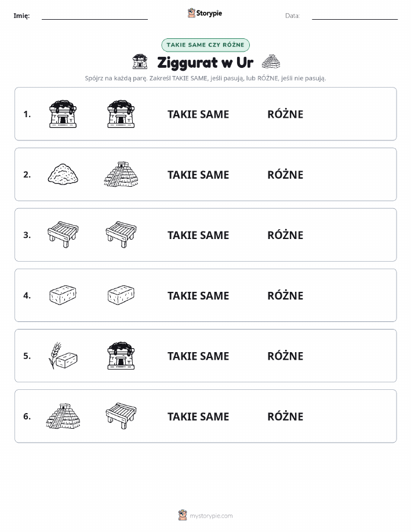Click the Storypie bear logo at top
The width and height of the screenshot is (411, 532).
[x=192, y=13]
